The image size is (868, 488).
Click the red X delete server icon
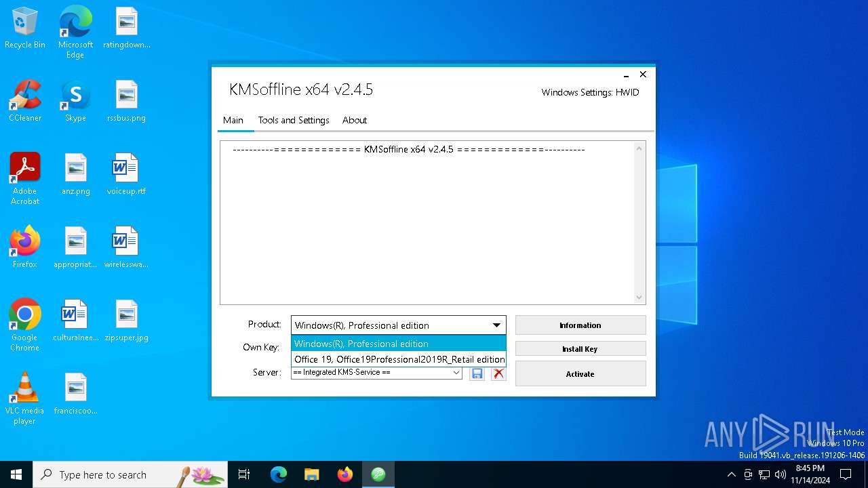498,373
